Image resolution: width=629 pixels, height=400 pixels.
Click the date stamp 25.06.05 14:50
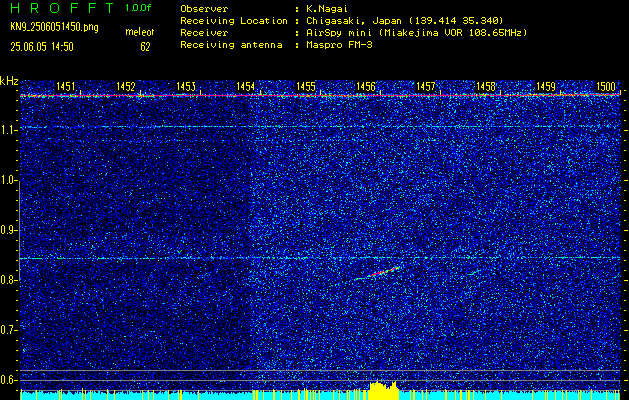click(42, 47)
